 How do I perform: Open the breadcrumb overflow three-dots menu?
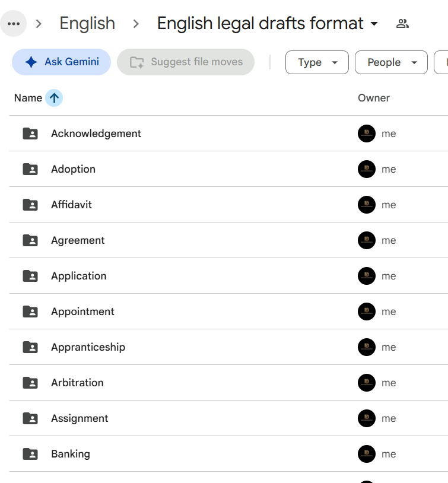tap(13, 23)
